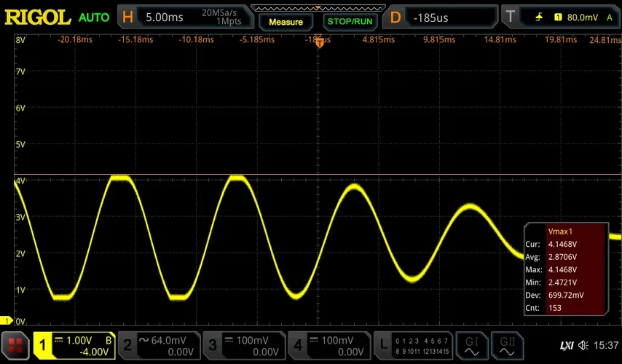Open the LXI network status icon

click(567, 345)
